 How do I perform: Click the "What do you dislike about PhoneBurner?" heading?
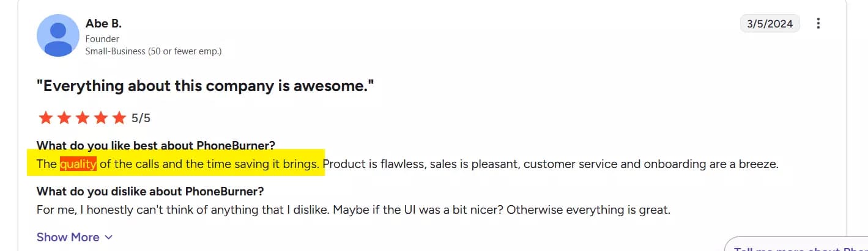pyautogui.click(x=150, y=191)
